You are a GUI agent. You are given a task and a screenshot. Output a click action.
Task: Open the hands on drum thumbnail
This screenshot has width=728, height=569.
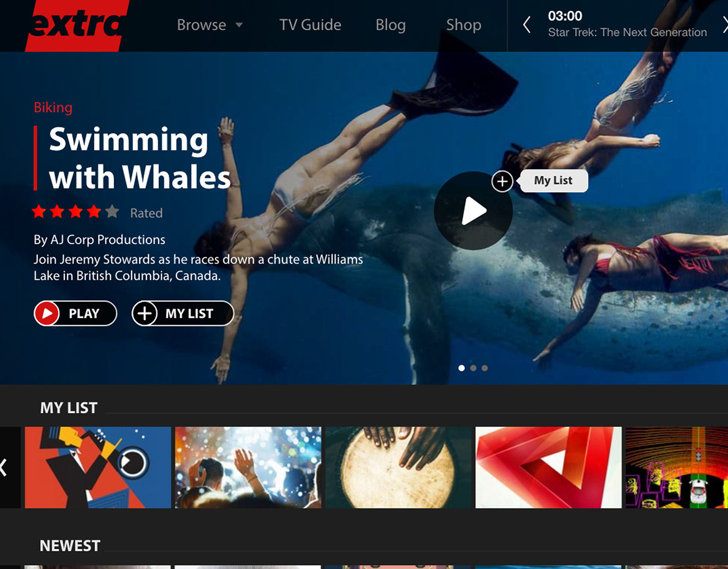click(398, 468)
